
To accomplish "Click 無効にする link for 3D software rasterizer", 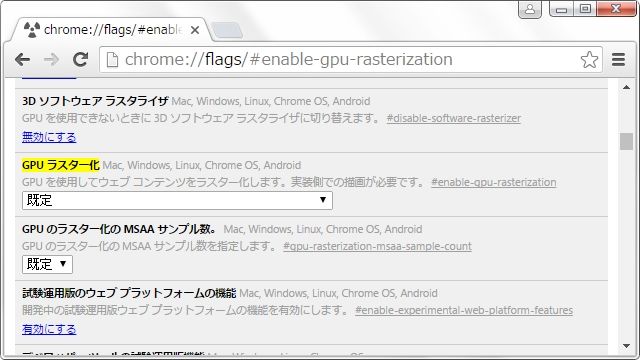I will tap(49, 137).
